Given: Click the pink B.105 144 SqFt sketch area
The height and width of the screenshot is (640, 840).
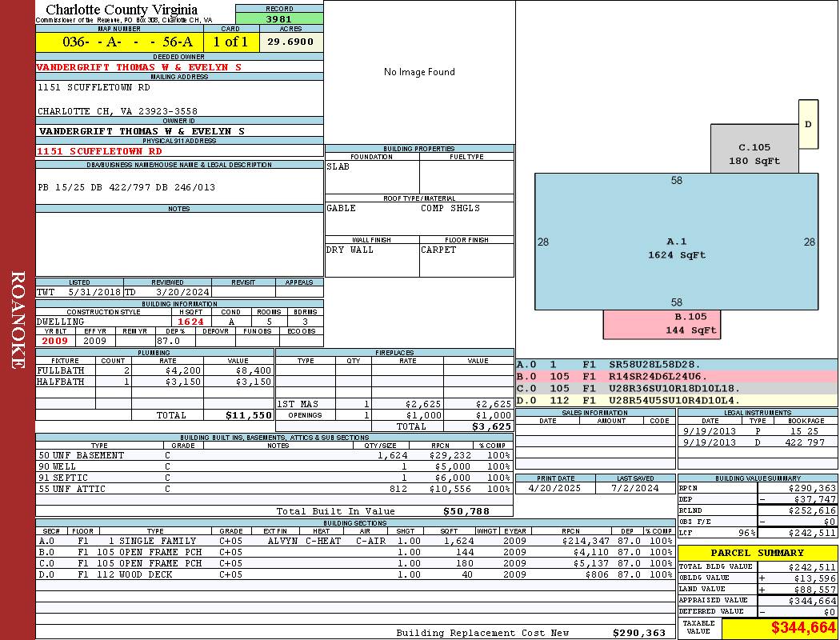Looking at the screenshot, I should click(662, 324).
